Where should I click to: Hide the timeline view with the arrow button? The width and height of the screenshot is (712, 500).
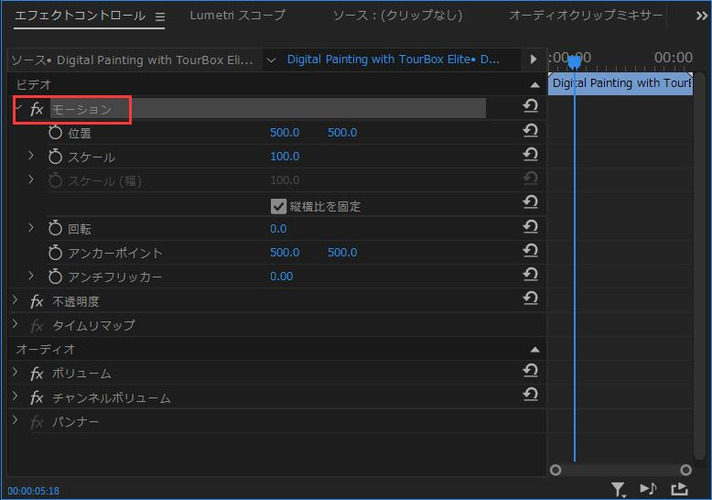pos(533,59)
